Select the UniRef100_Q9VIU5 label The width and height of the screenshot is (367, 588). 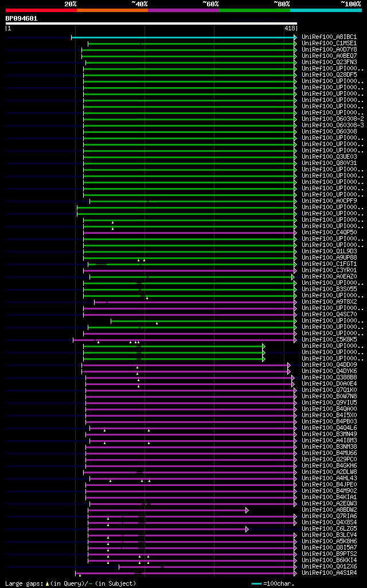click(329, 403)
